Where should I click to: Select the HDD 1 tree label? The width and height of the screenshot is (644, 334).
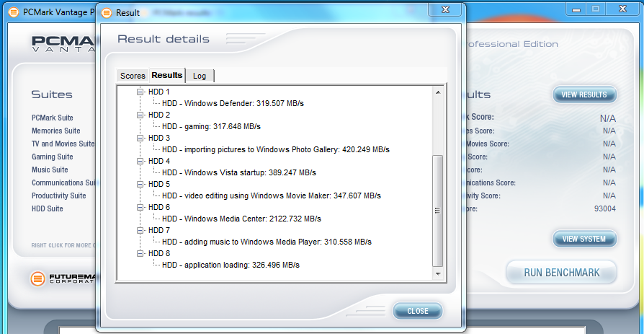(x=159, y=92)
